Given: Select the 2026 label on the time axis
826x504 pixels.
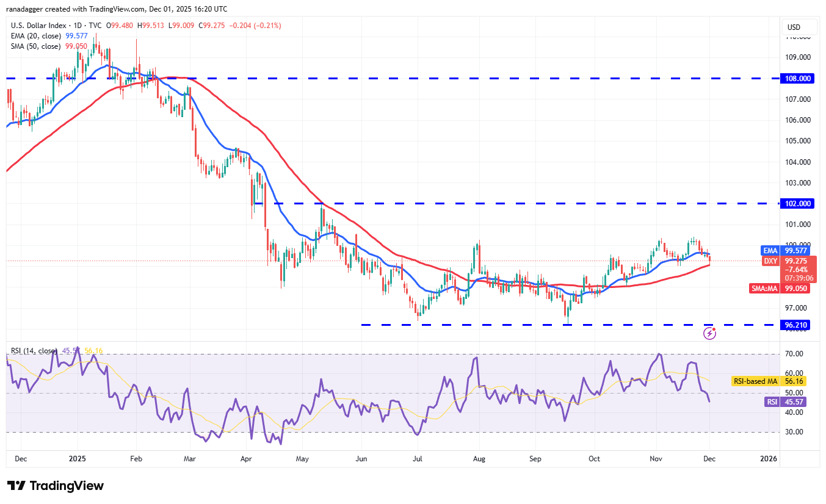Looking at the screenshot, I should click(x=769, y=458).
